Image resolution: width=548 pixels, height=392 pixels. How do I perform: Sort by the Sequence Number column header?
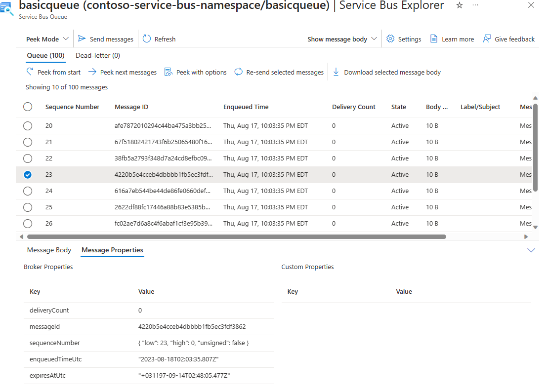click(x=72, y=107)
